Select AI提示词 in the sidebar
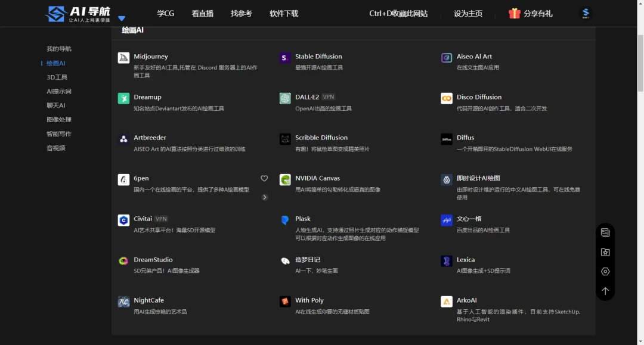Viewport: 644px width, 345px height. (58, 92)
